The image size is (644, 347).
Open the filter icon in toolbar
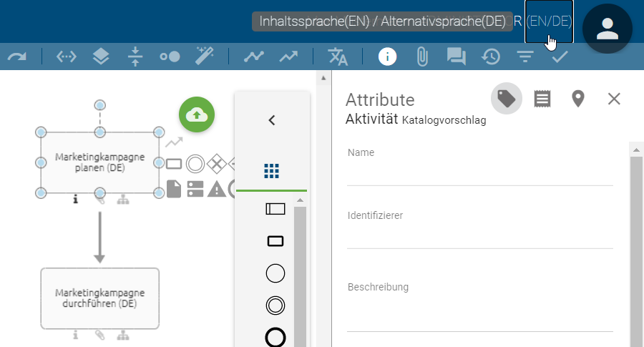(525, 57)
